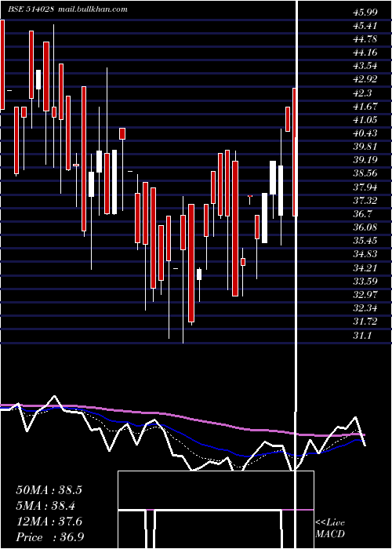
Task: Click the 44.16 price level label
Action: (365, 53)
